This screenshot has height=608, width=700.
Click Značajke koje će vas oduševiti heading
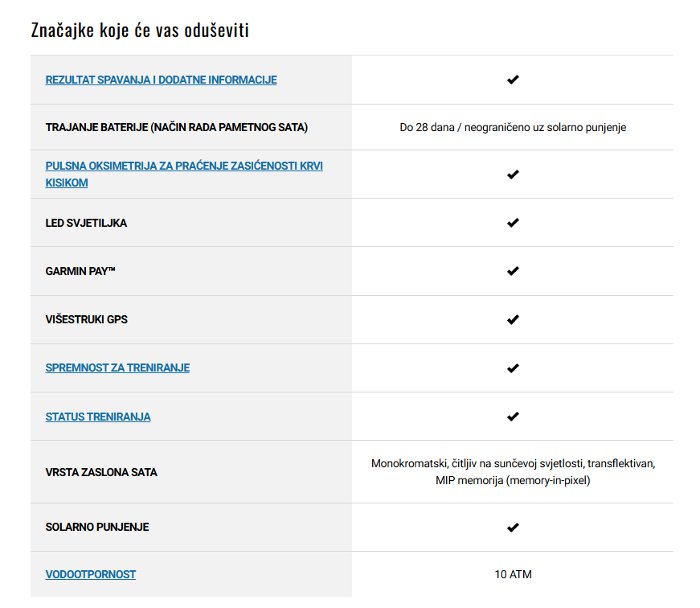140,31
